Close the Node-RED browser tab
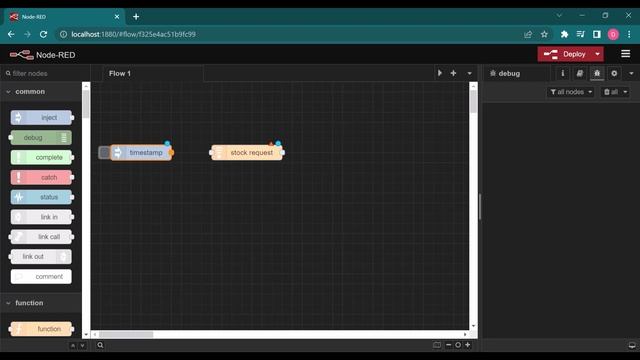Viewport: 640px width, 360px height. [117, 17]
